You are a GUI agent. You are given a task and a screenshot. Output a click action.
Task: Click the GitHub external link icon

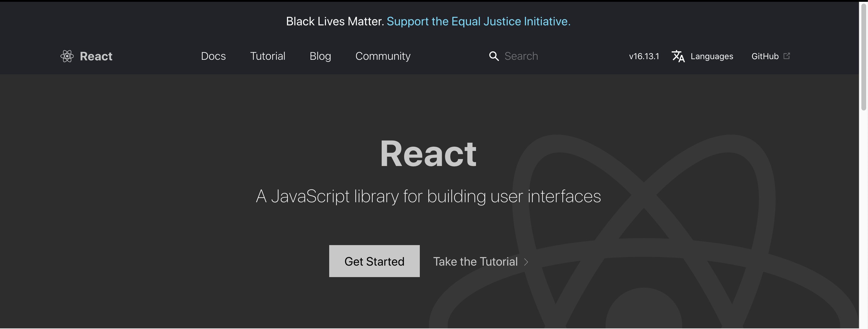click(x=787, y=56)
